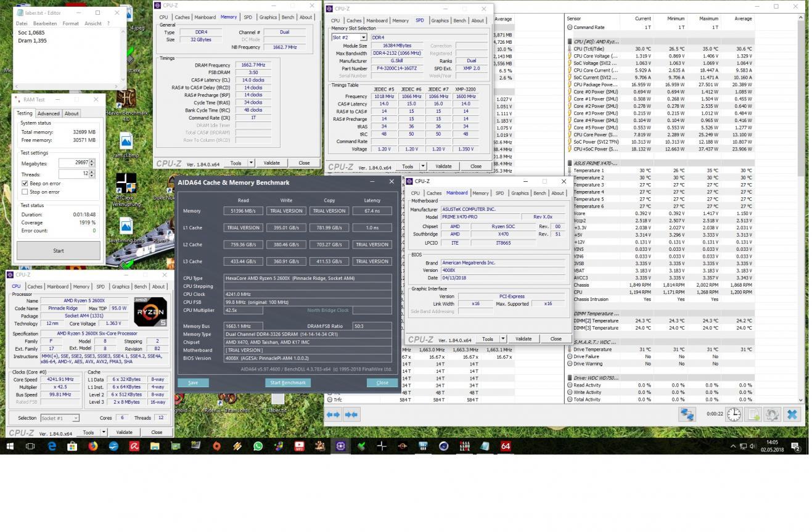Viewport: 812px width, 532px height.
Task: Click the HWiNFO expand-left arrows icon
Action: [x=334, y=415]
